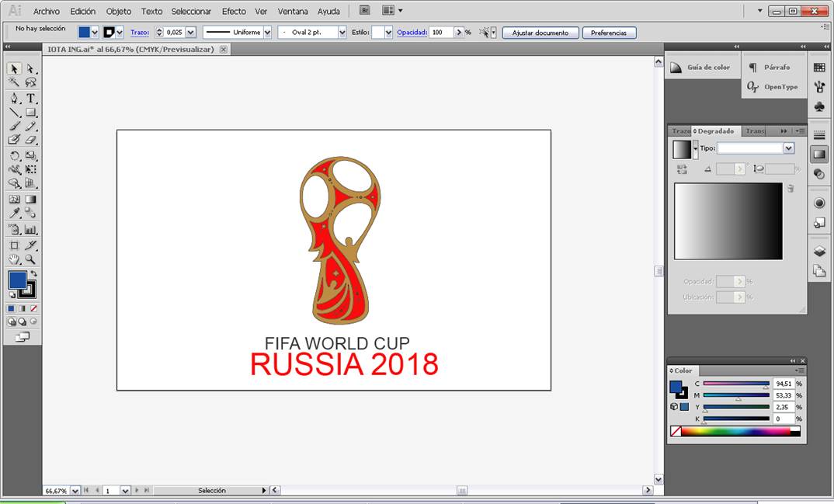Open the Objeto menu

119,11
